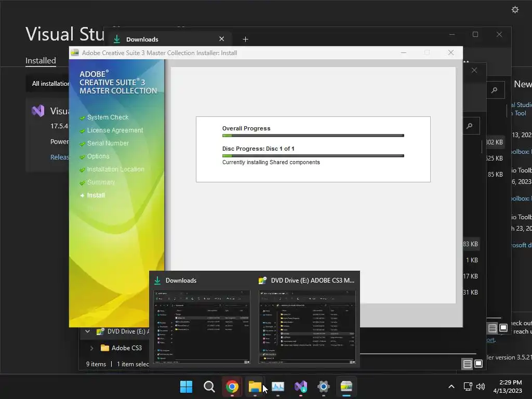
Task: Click the 1 item selected status text
Action: [133, 364]
